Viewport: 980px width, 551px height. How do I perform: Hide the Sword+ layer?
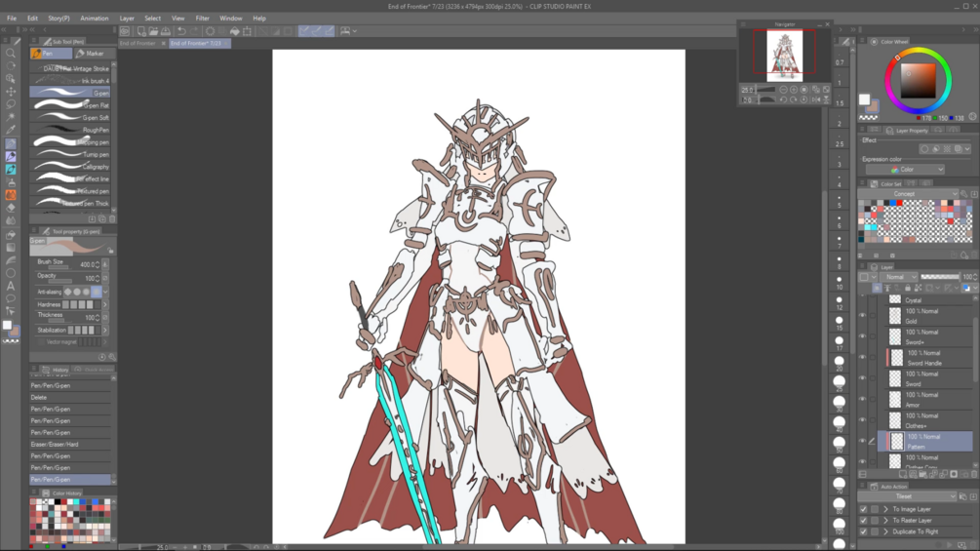pos(863,336)
